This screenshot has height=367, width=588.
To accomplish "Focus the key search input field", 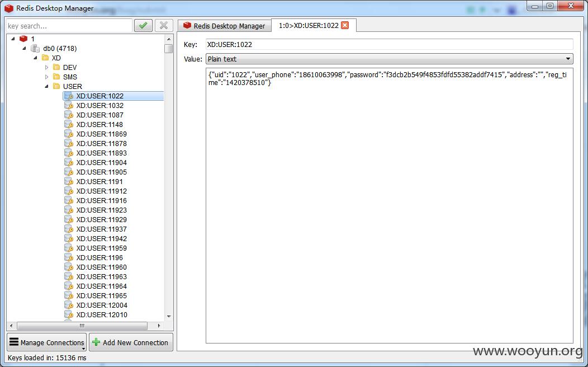I will click(69, 26).
